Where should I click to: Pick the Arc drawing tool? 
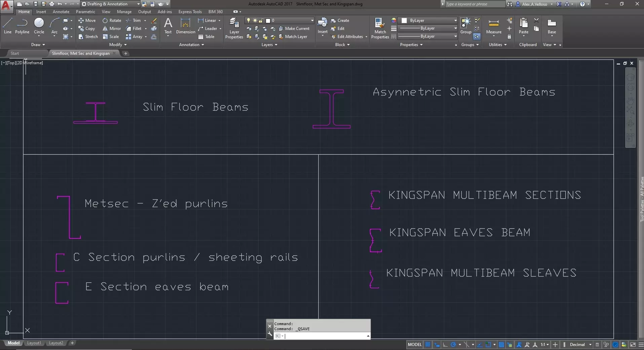click(54, 26)
